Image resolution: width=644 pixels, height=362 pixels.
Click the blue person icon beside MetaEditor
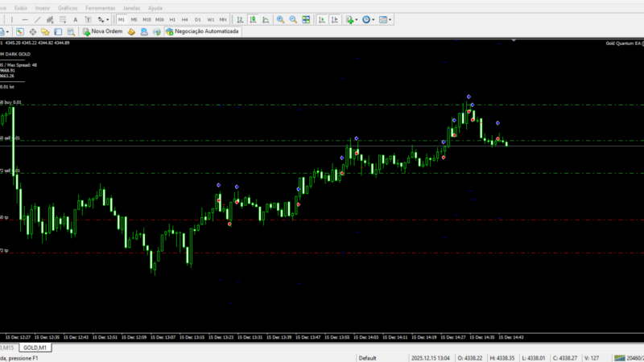click(x=144, y=31)
